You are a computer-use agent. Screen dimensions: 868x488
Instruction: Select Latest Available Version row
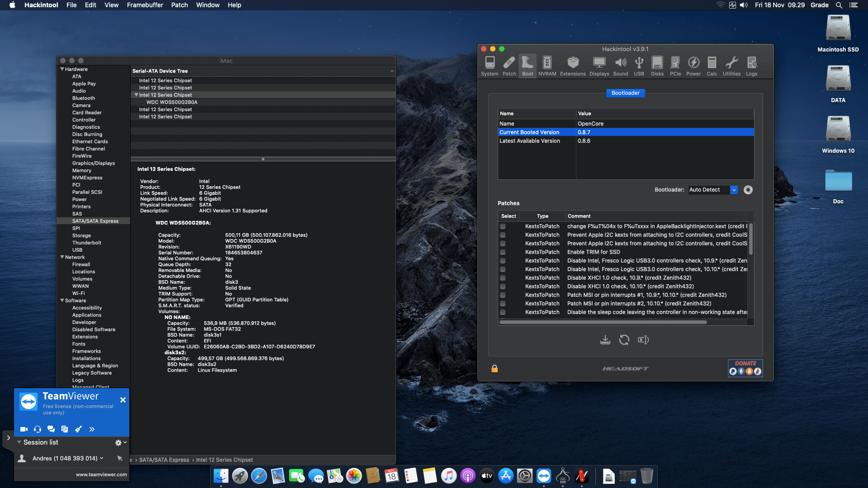click(x=626, y=141)
